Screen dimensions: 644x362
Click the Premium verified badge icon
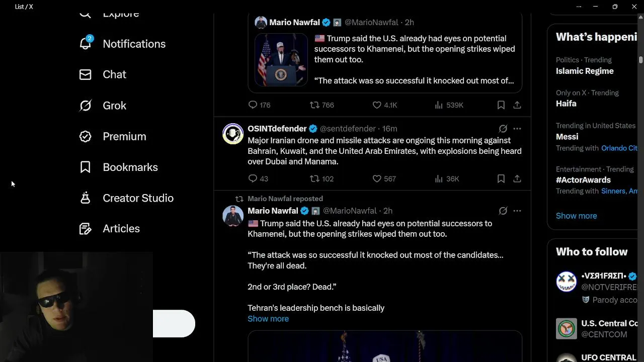pos(86,136)
